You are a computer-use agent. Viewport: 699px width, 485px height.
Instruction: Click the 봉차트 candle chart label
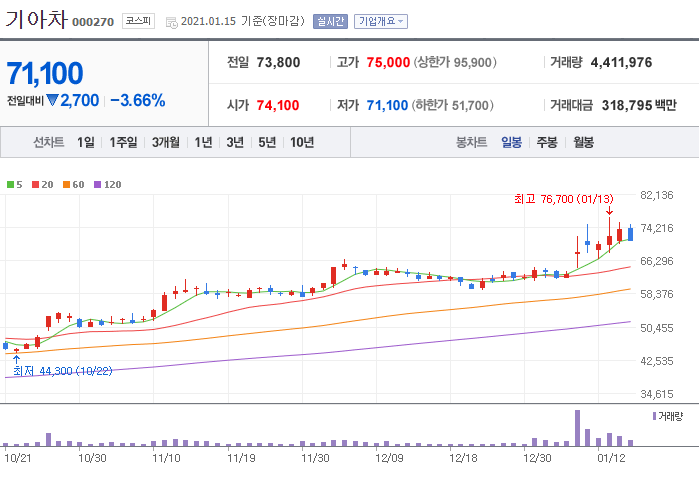472,142
